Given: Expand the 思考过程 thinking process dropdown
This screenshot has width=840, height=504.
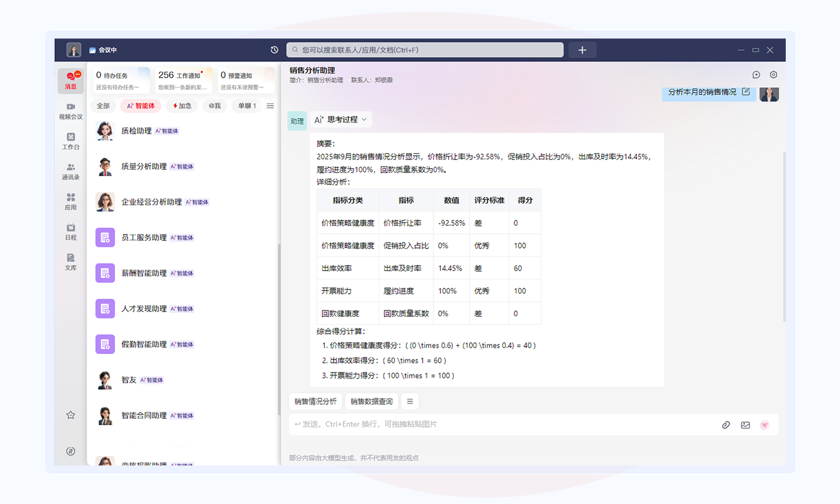Looking at the screenshot, I should pyautogui.click(x=341, y=120).
